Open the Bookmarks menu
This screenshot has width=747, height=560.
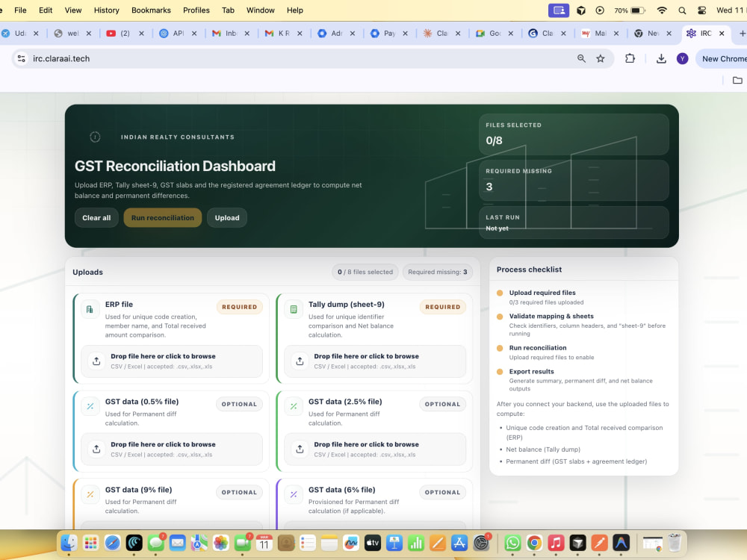151,10
